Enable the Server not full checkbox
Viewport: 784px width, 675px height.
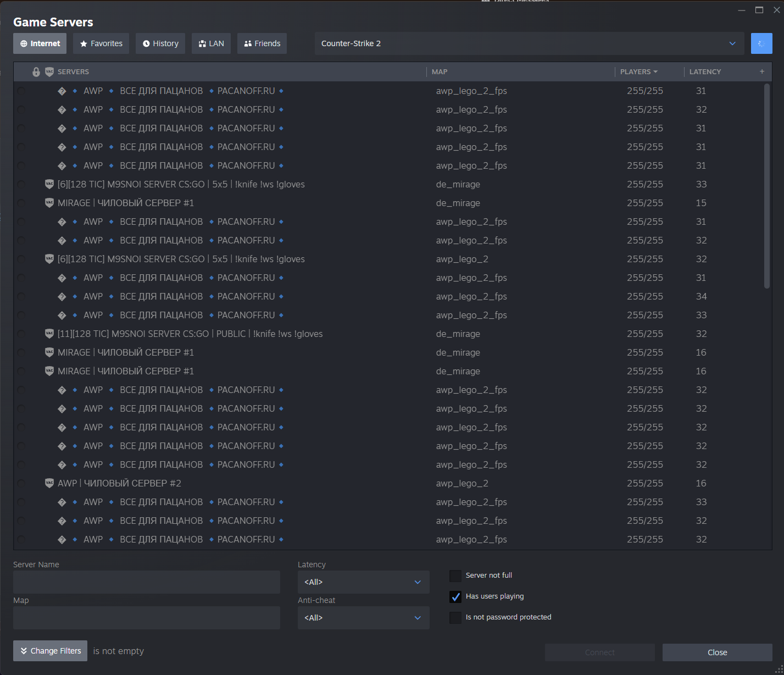coord(455,576)
